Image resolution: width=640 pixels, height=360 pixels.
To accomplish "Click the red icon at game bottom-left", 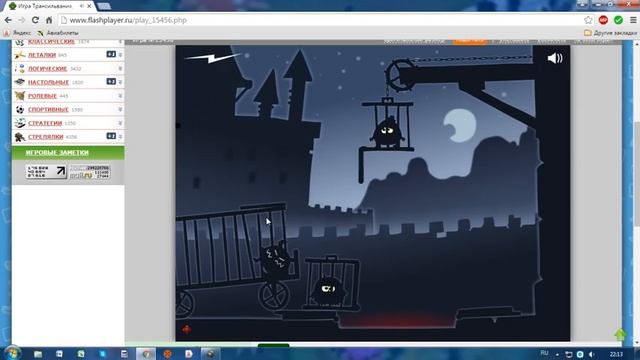I will [x=187, y=329].
